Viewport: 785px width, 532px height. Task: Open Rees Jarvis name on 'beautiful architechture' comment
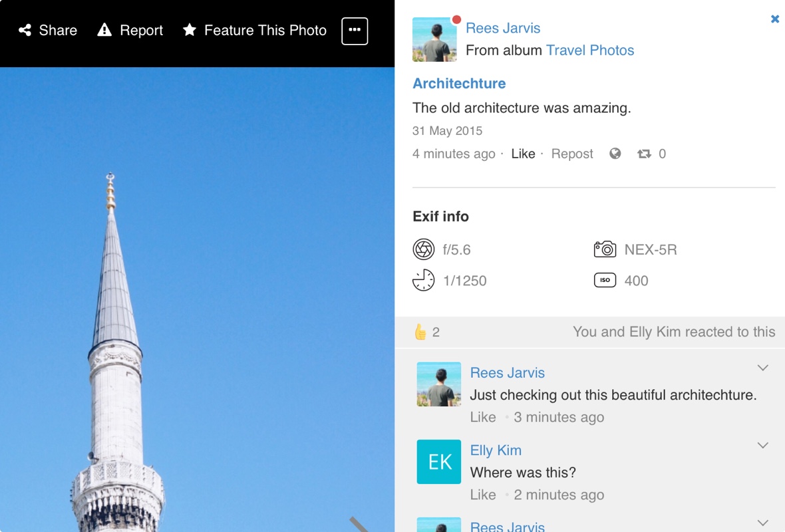pos(507,373)
